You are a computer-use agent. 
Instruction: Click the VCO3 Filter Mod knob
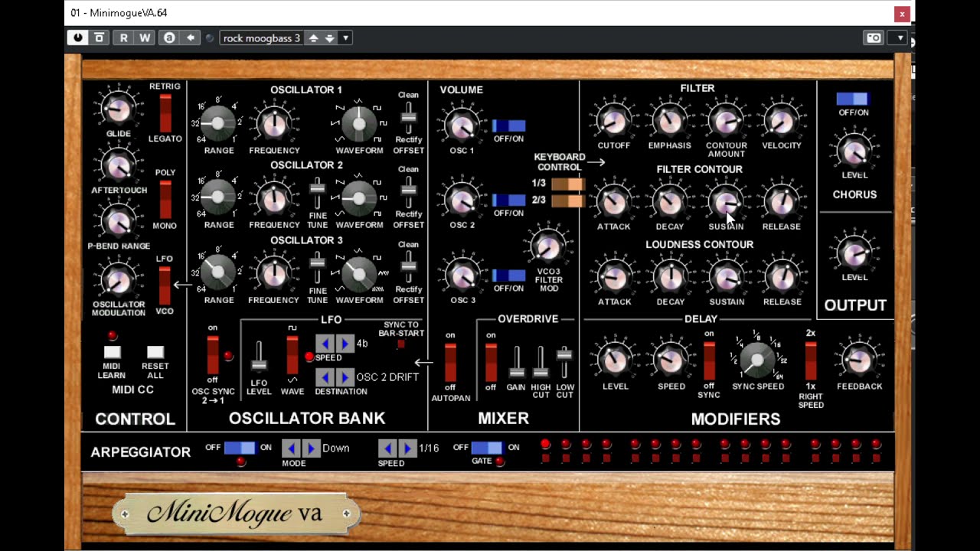pos(548,246)
